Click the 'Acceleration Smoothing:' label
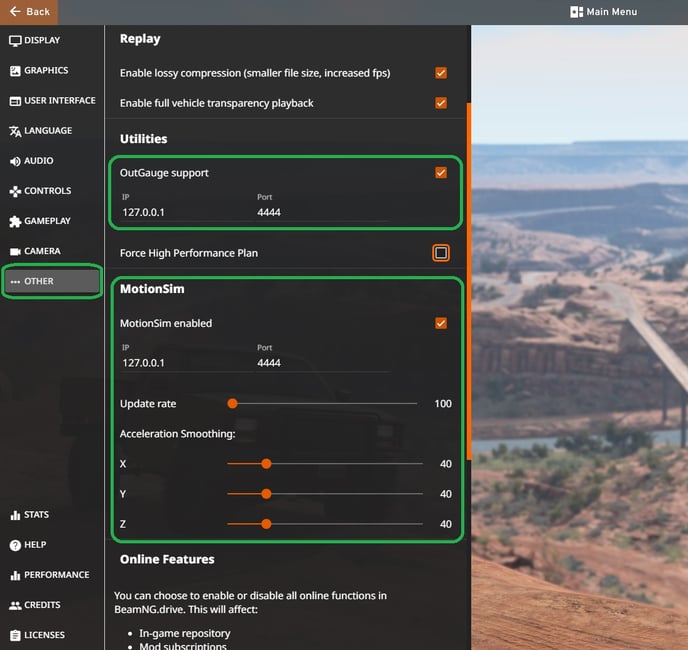The height and width of the screenshot is (650, 688). [177, 434]
